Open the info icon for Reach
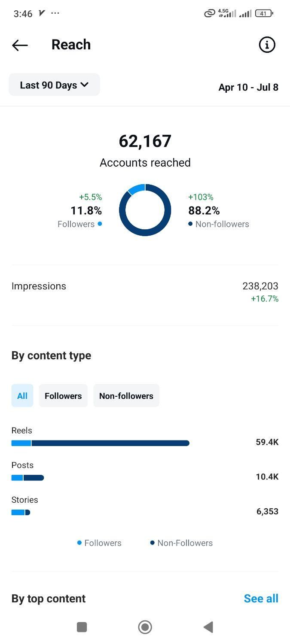This screenshot has height=644, width=290. point(267,45)
